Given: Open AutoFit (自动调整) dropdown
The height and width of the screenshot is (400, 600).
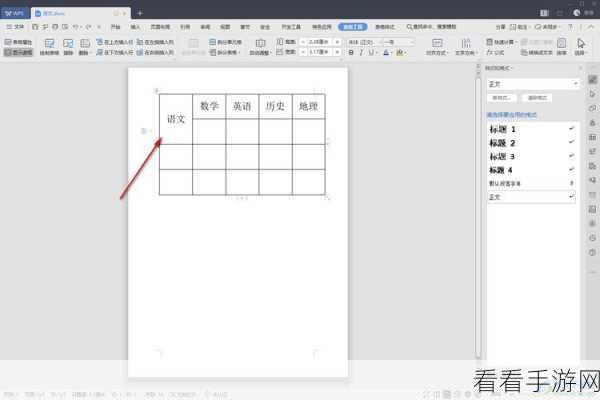Looking at the screenshot, I should 260,47.
